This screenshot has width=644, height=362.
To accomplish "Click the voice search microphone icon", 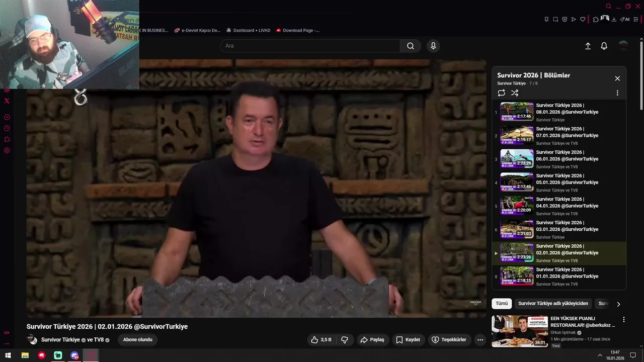I will (433, 46).
